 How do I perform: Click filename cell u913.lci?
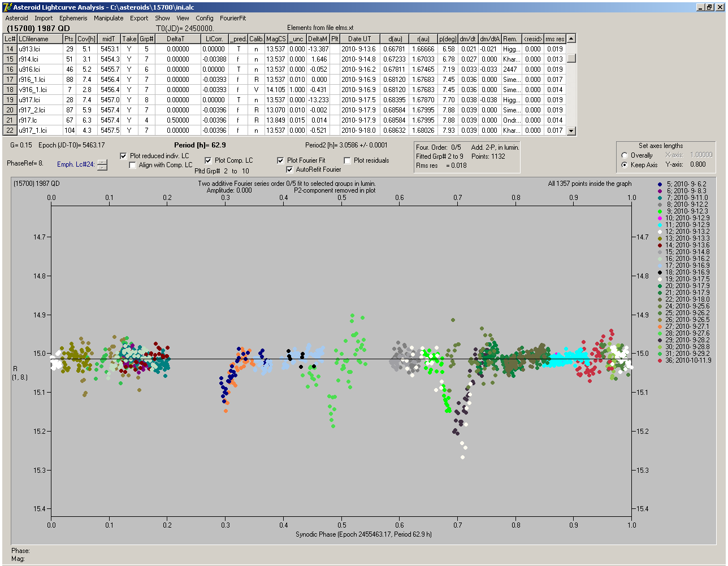pos(39,49)
